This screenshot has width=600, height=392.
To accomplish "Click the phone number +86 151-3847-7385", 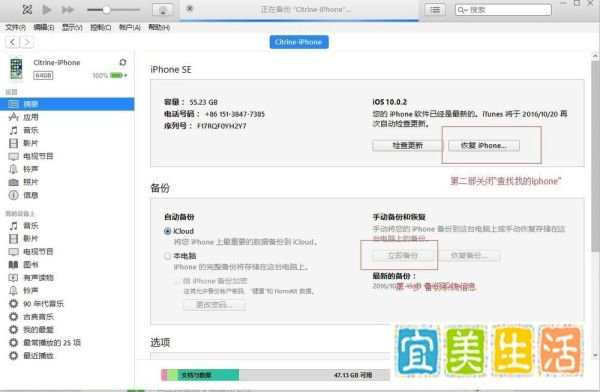I will coord(235,114).
